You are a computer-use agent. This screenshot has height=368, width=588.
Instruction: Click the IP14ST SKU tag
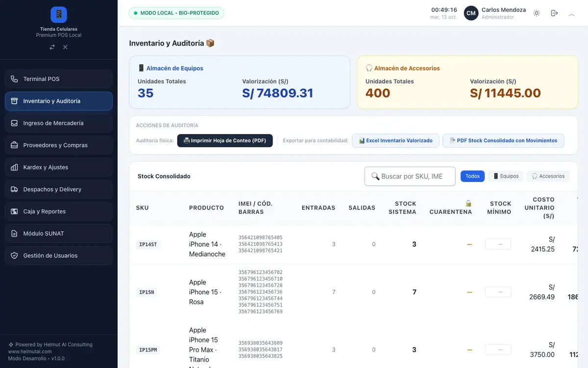tap(148, 244)
